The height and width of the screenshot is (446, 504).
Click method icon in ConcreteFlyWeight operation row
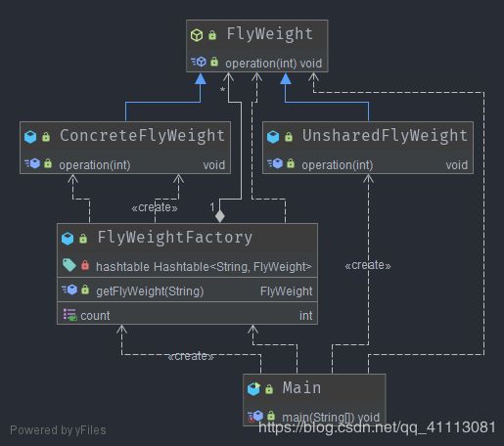(32, 163)
